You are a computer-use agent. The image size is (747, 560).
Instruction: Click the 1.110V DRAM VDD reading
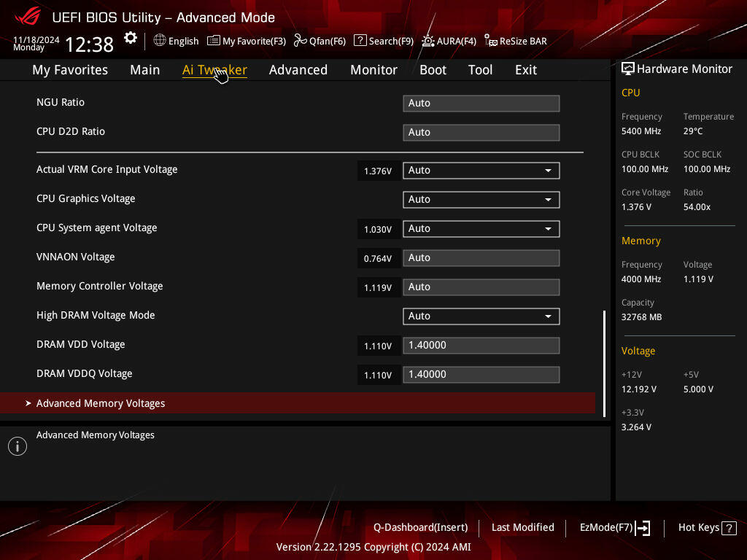pos(378,346)
